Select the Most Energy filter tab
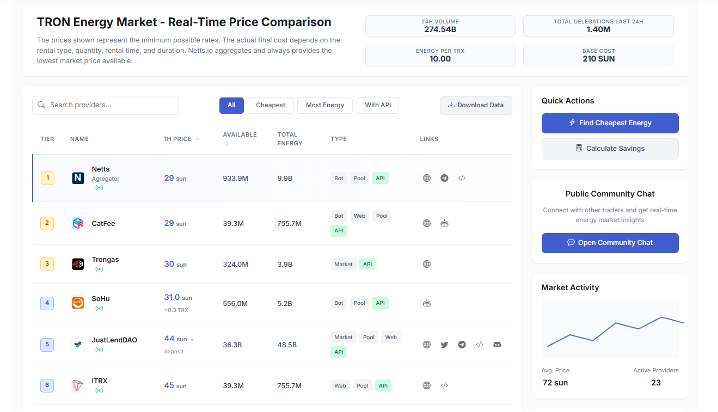Viewport: 718px width, 412px height. (325, 105)
